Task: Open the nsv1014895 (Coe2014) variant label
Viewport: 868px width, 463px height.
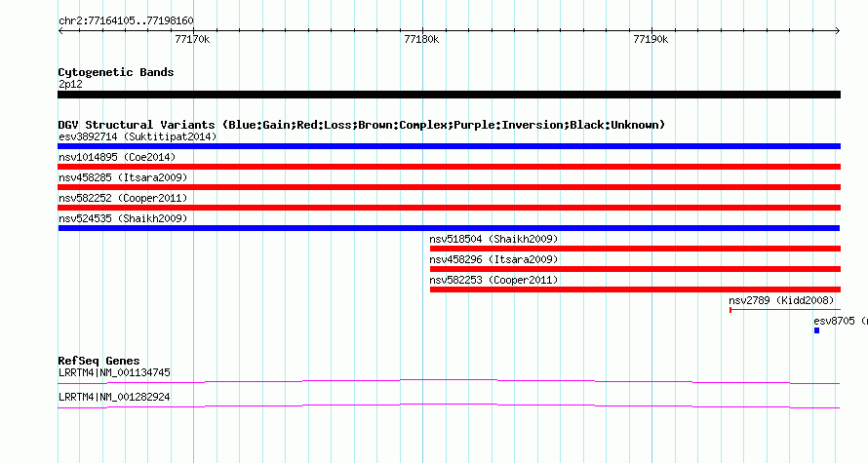Action: click(x=117, y=157)
